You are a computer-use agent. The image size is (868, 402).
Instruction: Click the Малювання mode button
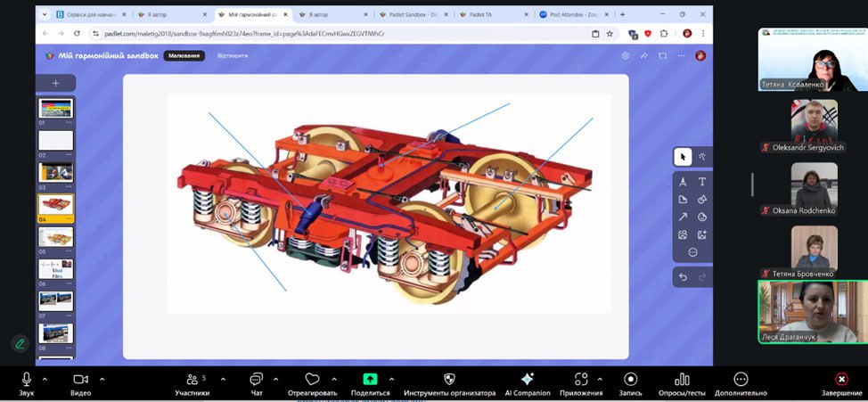(184, 55)
